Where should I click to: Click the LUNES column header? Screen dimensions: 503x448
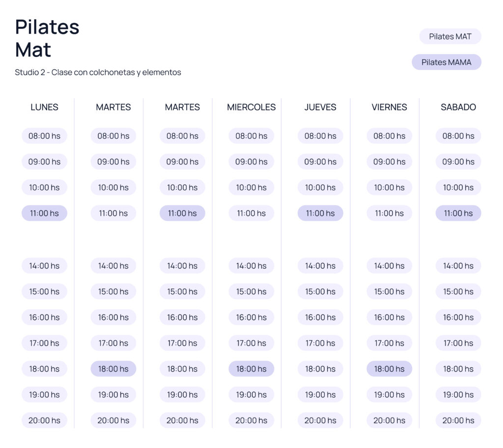[x=44, y=107]
